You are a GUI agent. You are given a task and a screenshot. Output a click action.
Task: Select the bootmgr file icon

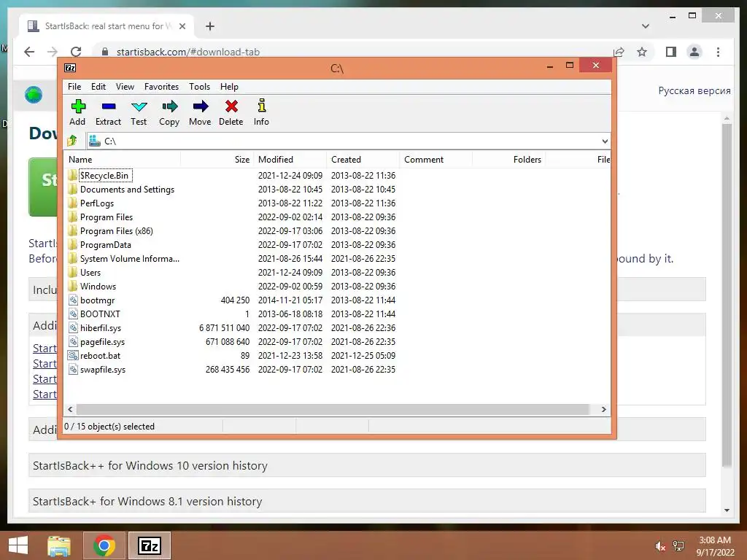[x=73, y=300]
